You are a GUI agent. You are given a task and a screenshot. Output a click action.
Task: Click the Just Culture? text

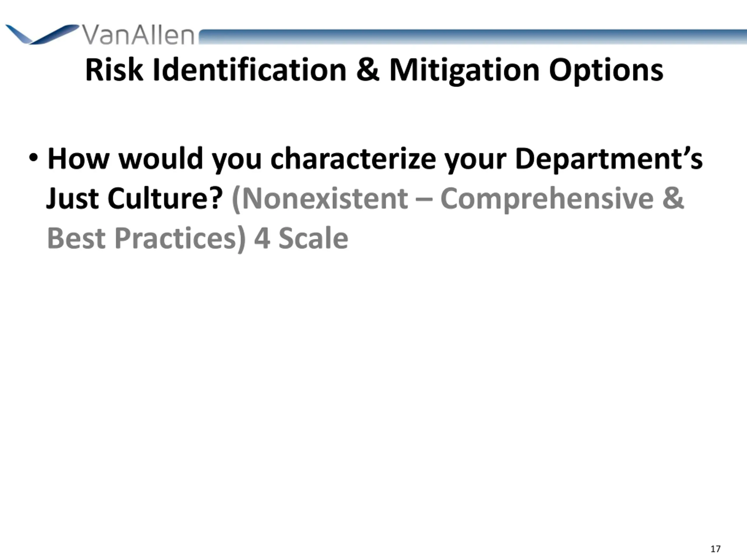(135, 198)
